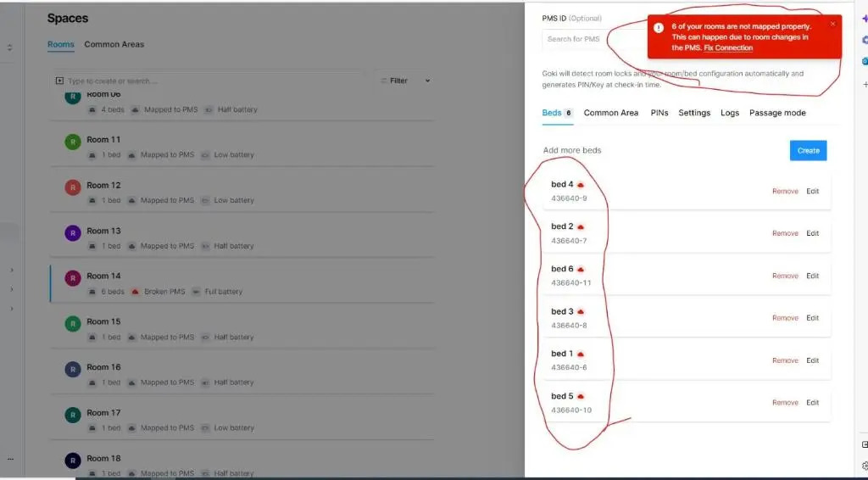Open the PINs tab
This screenshot has height=480, width=868.
coord(659,113)
